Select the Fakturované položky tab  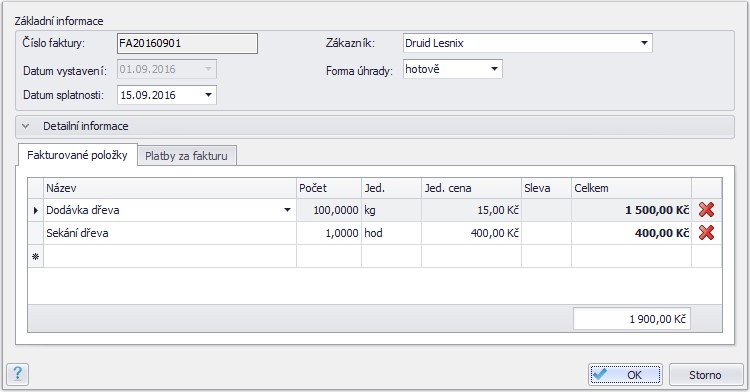click(x=77, y=155)
